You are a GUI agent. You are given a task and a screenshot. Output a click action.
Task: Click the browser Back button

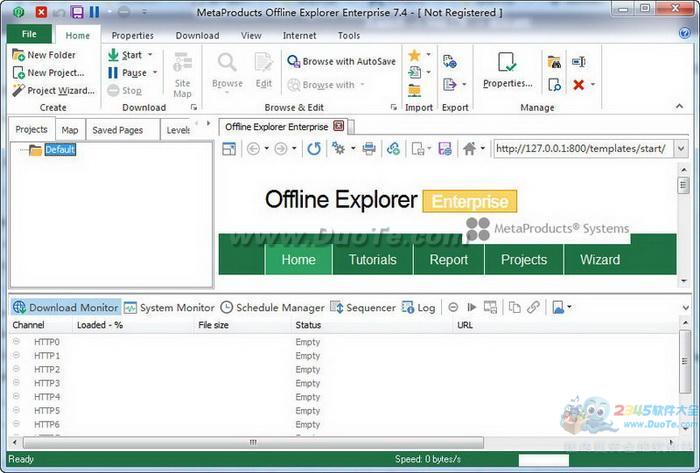click(253, 149)
